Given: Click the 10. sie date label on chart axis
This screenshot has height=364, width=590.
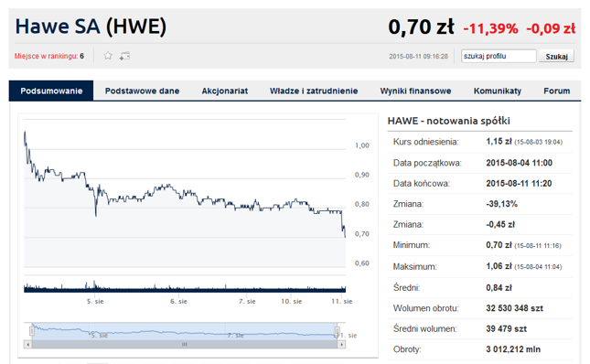Looking at the screenshot, I should (x=292, y=301).
